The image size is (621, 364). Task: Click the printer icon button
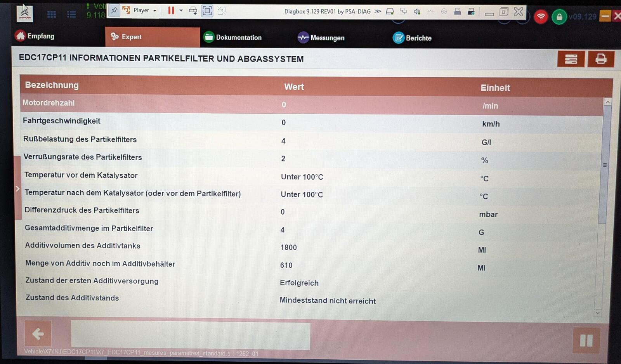[600, 59]
